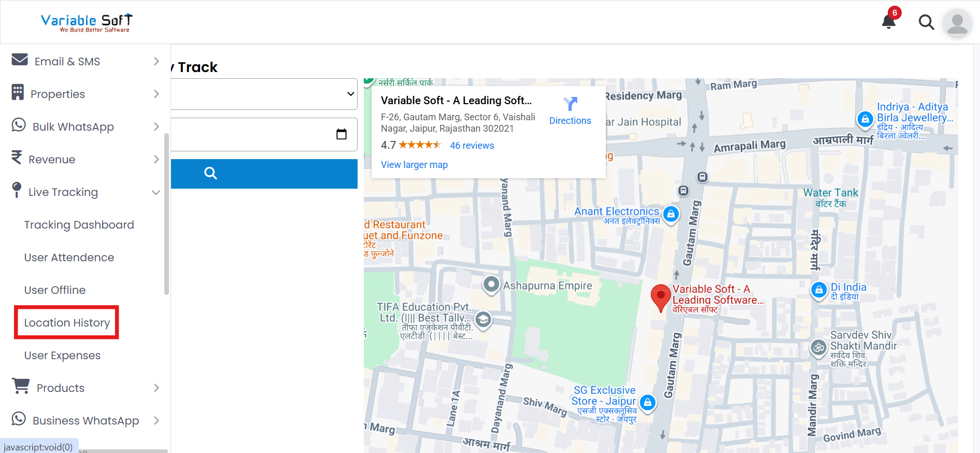980x453 pixels.
Task: Expand the Properties menu chevron
Action: point(157,94)
